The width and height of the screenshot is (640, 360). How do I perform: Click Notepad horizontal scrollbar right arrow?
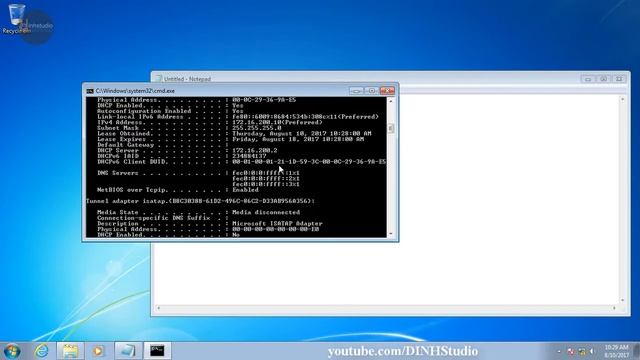coord(614,308)
